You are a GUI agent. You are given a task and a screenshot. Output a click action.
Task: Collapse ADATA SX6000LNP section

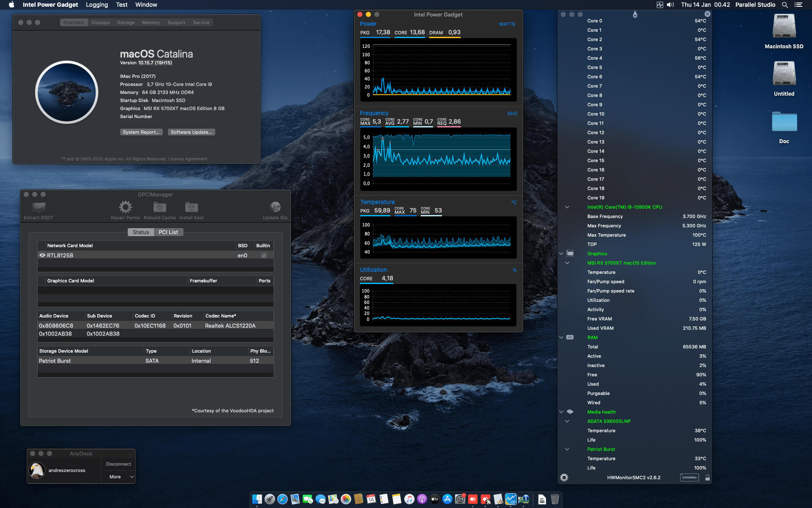point(567,421)
